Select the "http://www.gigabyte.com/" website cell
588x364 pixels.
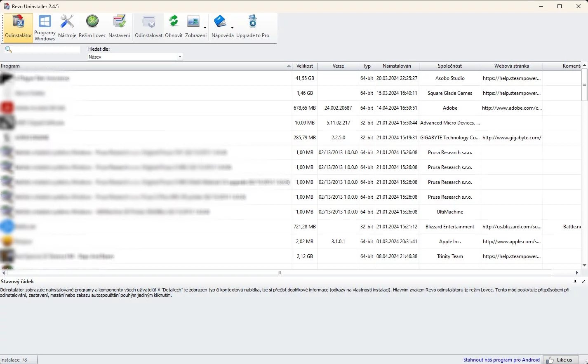512,138
